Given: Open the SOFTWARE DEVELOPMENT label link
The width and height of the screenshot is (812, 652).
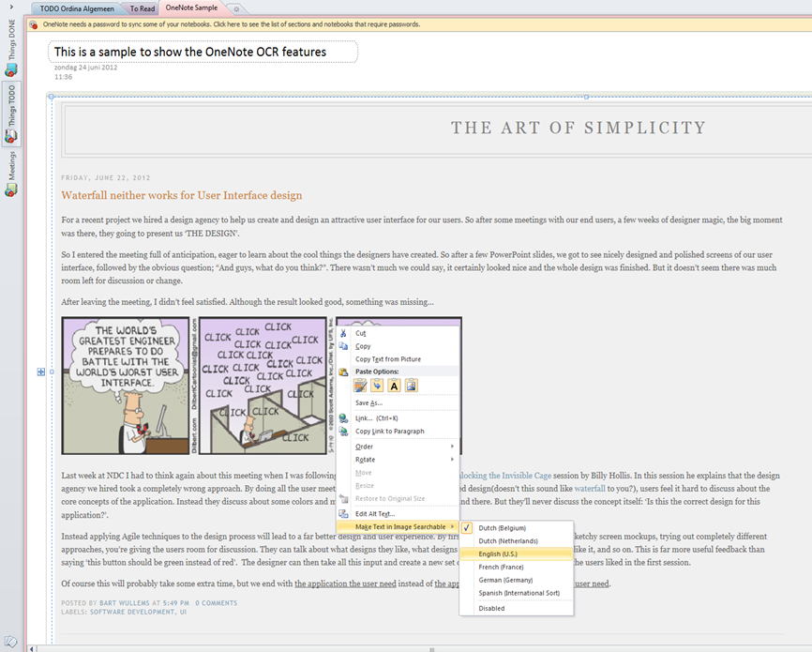Looking at the screenshot, I should click(x=132, y=612).
